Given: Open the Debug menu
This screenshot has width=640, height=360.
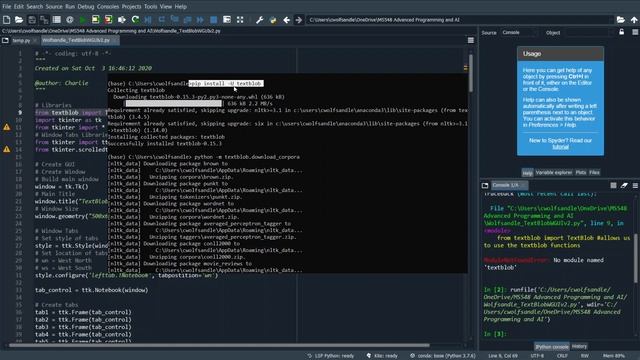Looking at the screenshot, I should click(86, 7).
